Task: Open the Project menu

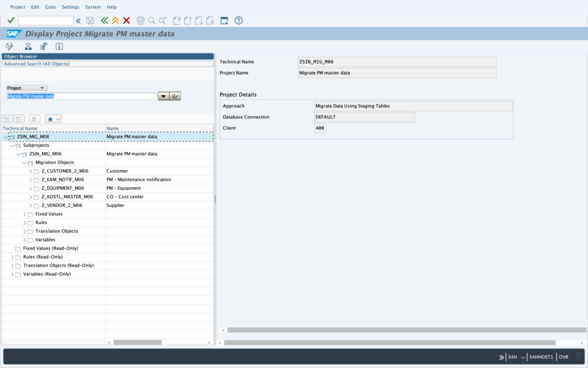Action: (x=18, y=7)
